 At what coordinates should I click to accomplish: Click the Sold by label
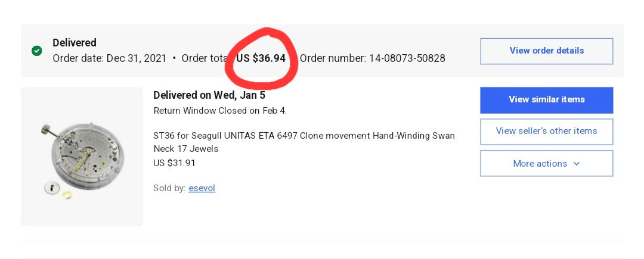point(169,188)
